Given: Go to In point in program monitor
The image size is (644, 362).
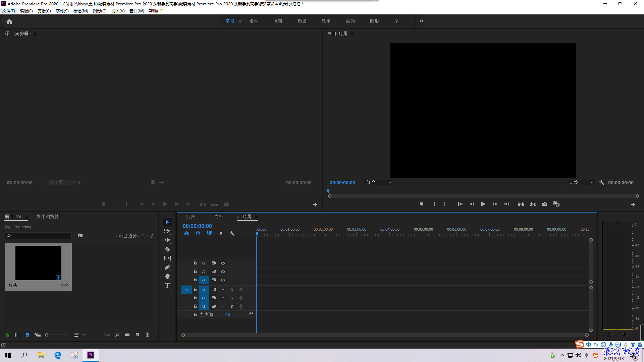Looking at the screenshot, I should point(460,204).
